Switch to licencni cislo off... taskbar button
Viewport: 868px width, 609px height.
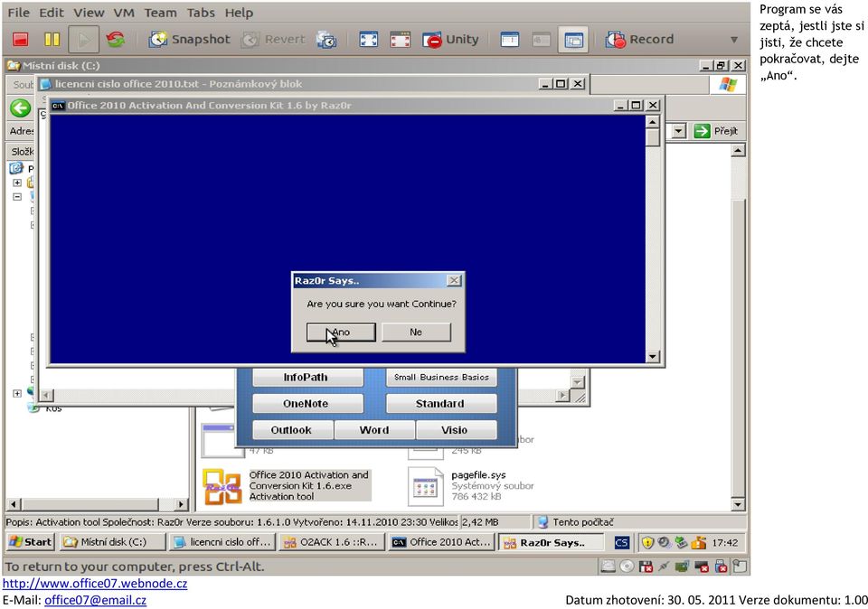pos(222,543)
